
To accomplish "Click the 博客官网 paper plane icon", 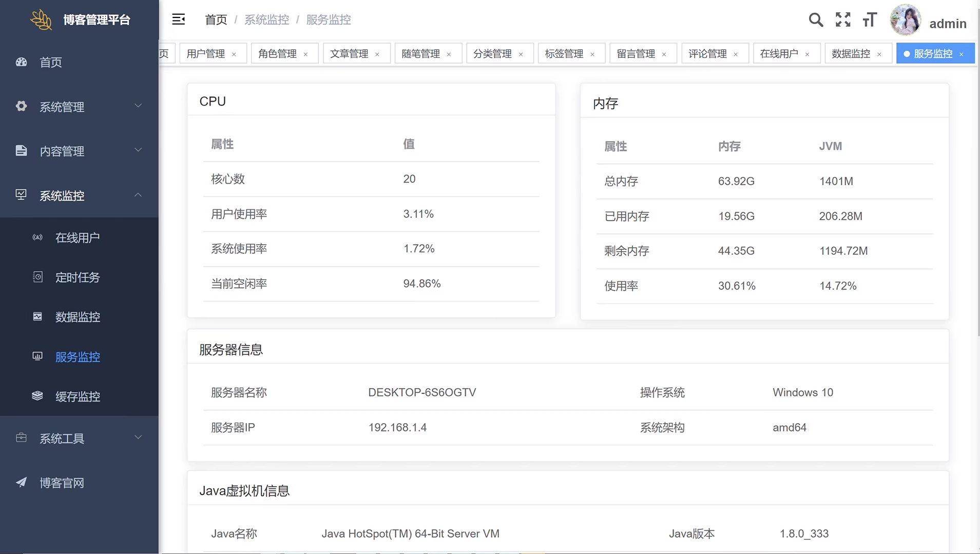I will [x=21, y=482].
